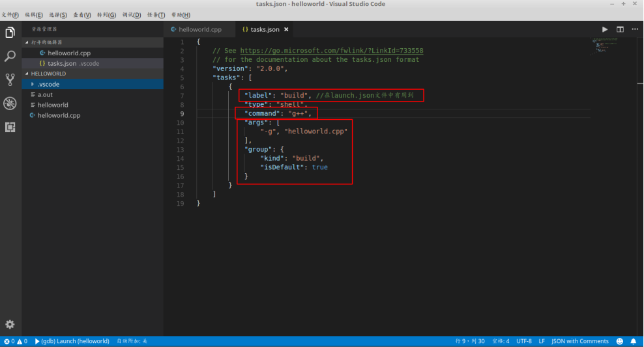Open the Debug view icon
Screen dimensions: 644x347
click(10, 104)
